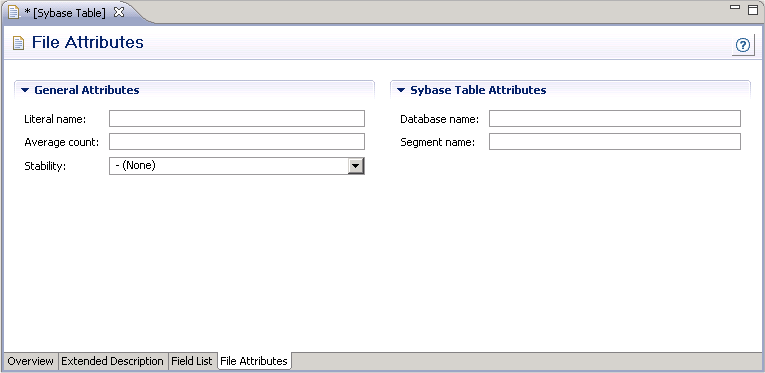
Task: Open the Field List tab
Action: coord(192,361)
